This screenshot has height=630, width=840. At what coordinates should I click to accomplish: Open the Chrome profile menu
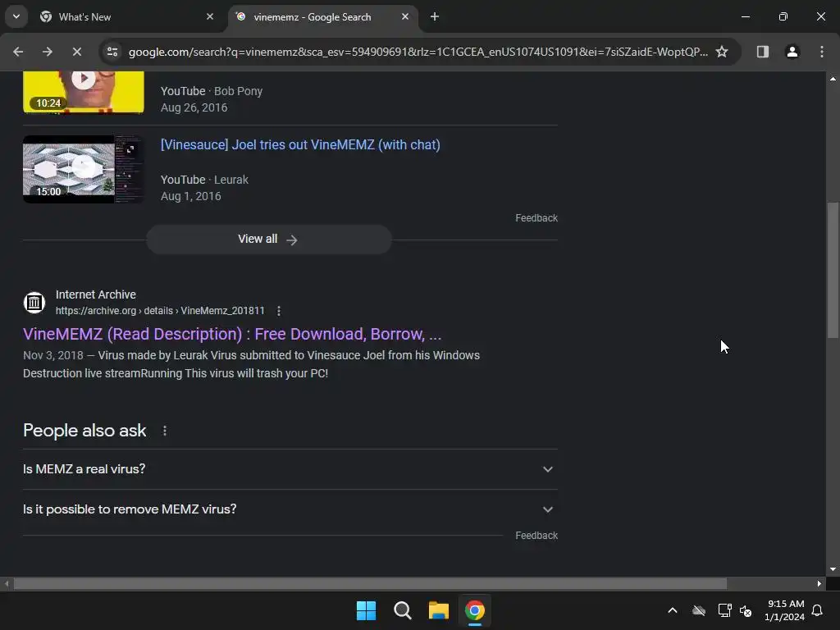(x=792, y=52)
